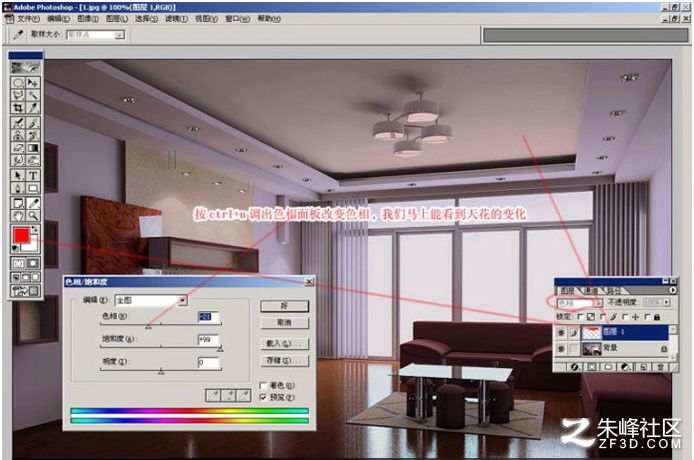The height and width of the screenshot is (460, 694).
Task: Toggle lock image pixels checkbox
Action: 603,317
